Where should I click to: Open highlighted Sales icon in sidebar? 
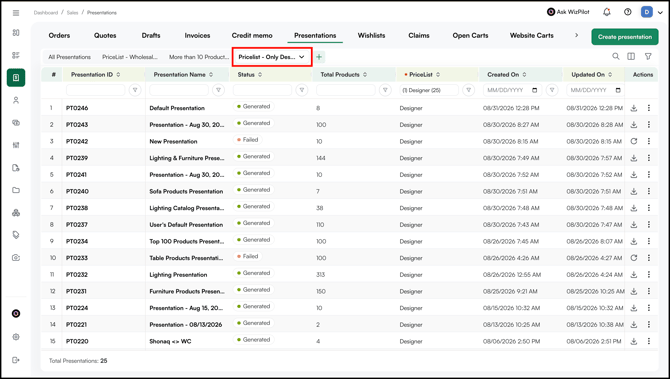pyautogui.click(x=16, y=78)
